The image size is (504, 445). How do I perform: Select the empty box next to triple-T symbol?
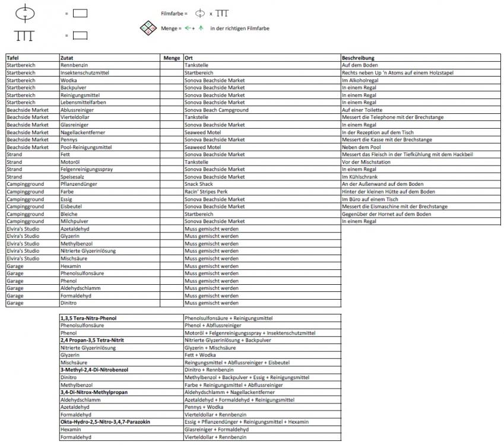tap(80, 36)
